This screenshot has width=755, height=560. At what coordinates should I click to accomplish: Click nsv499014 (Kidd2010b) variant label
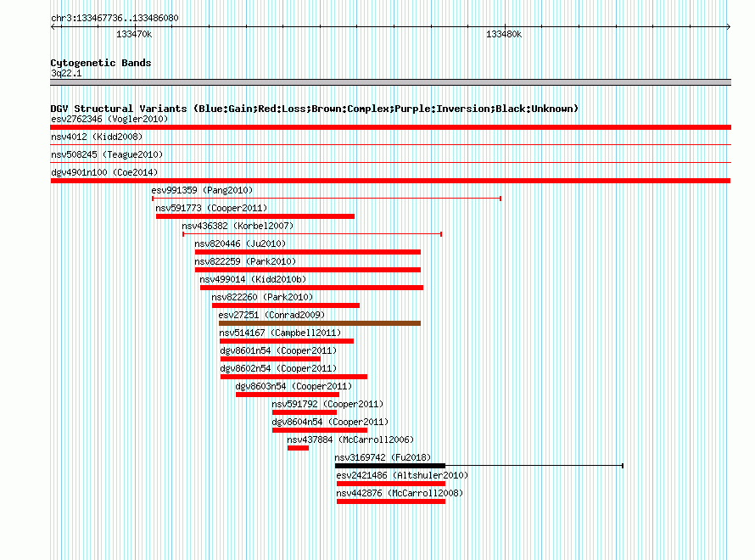click(x=253, y=279)
